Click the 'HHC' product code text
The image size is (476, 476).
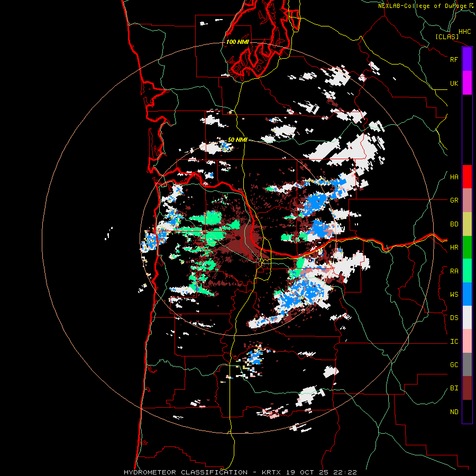464,32
